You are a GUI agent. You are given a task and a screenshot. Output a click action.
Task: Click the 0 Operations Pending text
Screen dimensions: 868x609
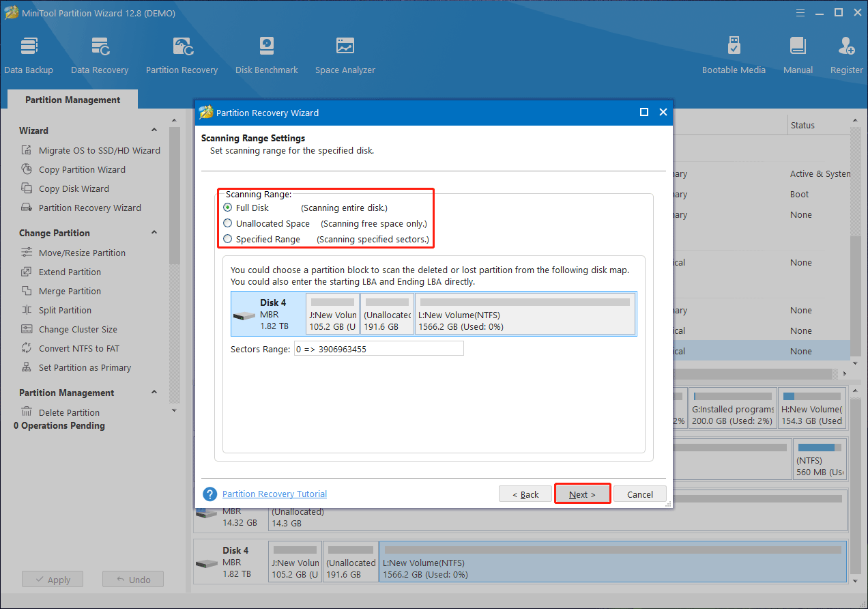[59, 425]
